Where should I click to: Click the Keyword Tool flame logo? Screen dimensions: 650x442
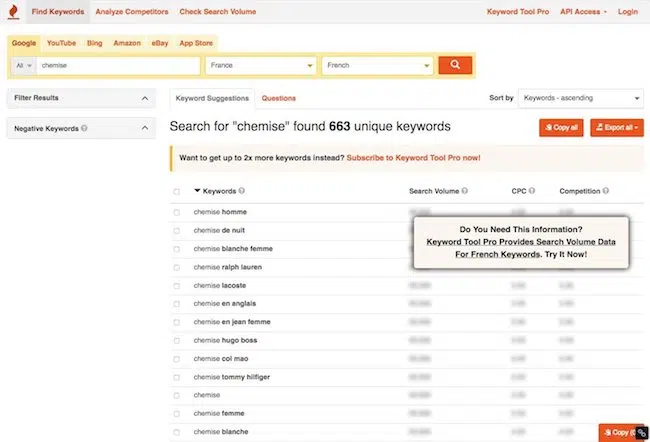(13, 12)
